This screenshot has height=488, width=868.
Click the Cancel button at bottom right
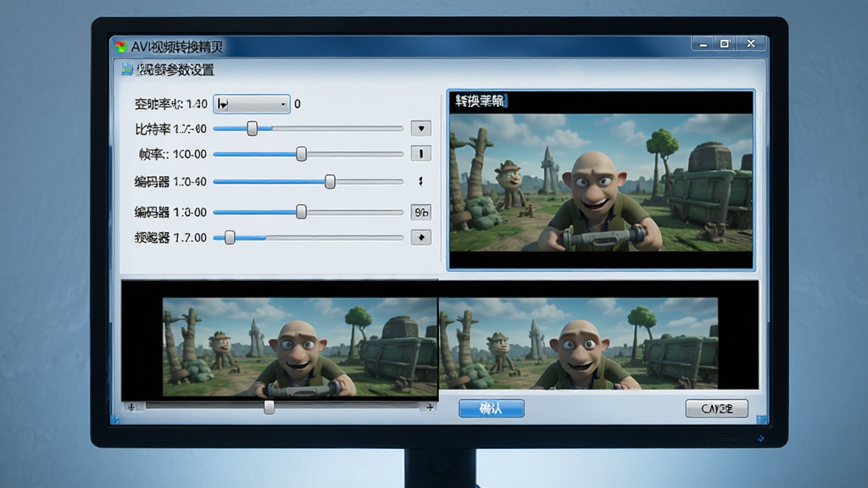coord(717,408)
